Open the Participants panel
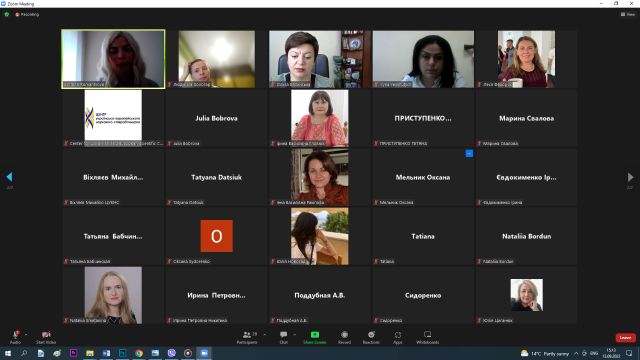The image size is (640, 360). 247,337
